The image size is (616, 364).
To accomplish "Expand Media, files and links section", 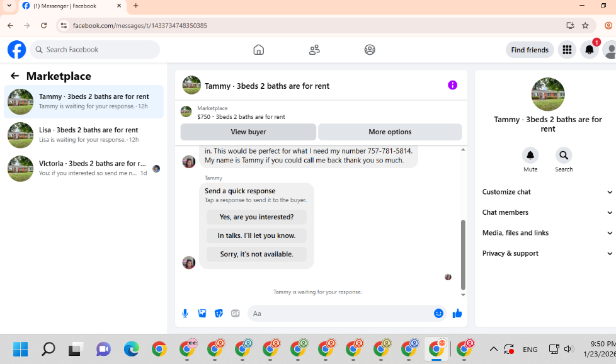I will (x=547, y=233).
